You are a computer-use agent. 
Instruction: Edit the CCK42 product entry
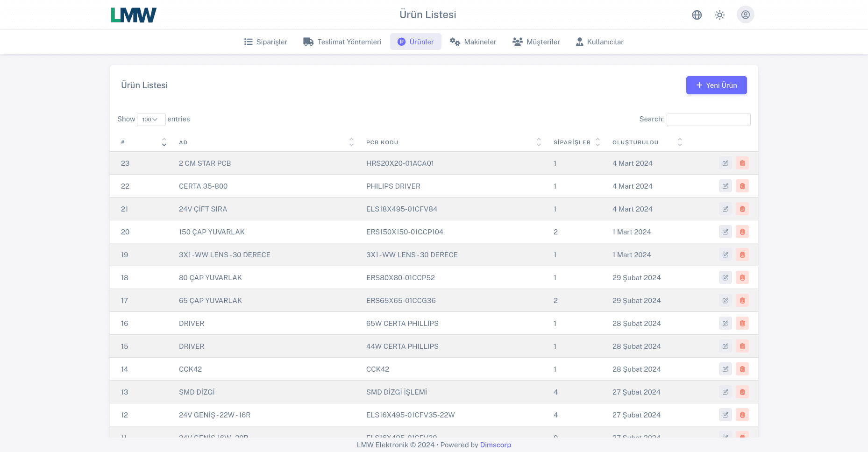click(725, 369)
